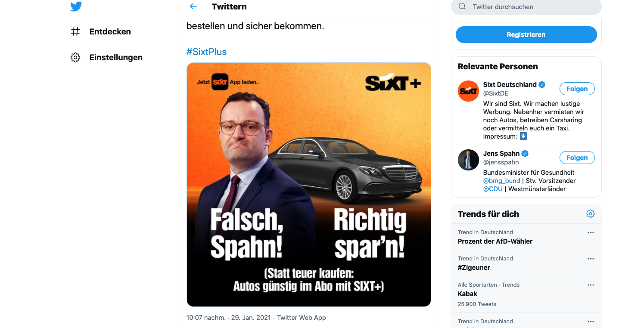Click Jens Spahn profile avatar

click(x=468, y=160)
